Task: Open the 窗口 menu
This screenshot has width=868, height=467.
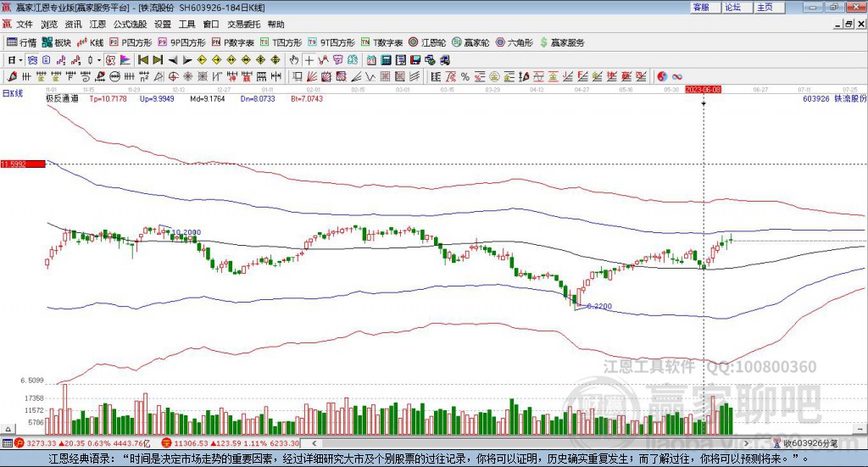Action: tap(211, 25)
